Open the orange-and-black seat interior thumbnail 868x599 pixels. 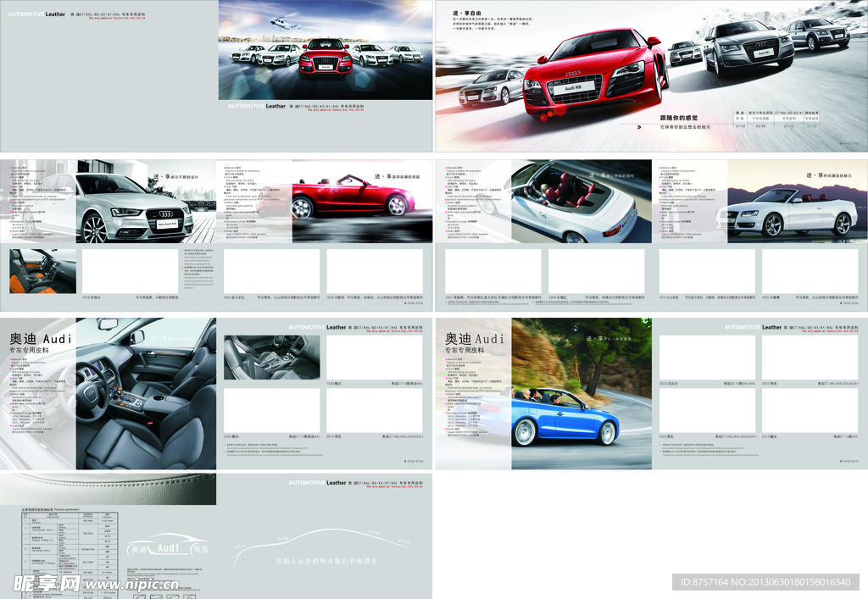pyautogui.click(x=42, y=271)
